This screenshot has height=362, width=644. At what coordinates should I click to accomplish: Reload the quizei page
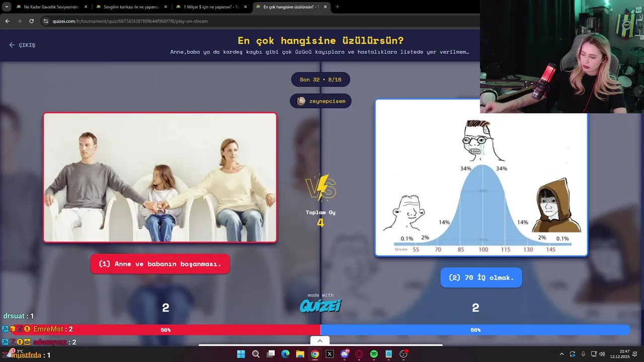tap(31, 21)
